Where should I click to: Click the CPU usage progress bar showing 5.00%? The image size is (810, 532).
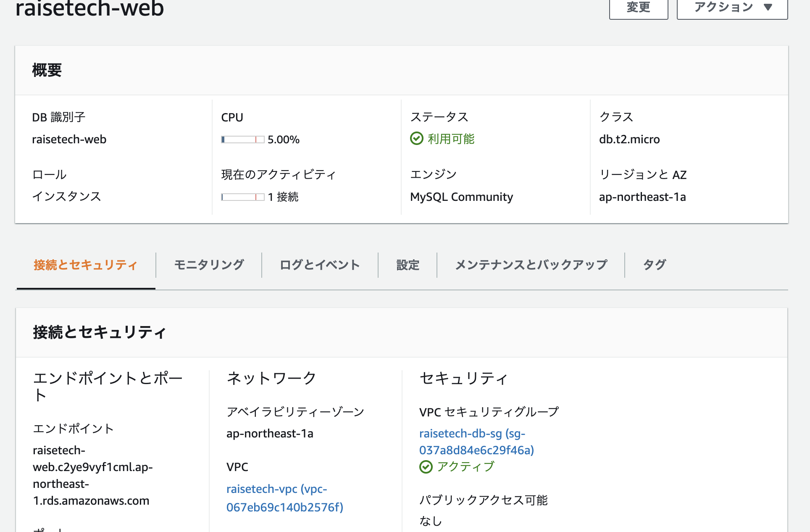coord(242,139)
